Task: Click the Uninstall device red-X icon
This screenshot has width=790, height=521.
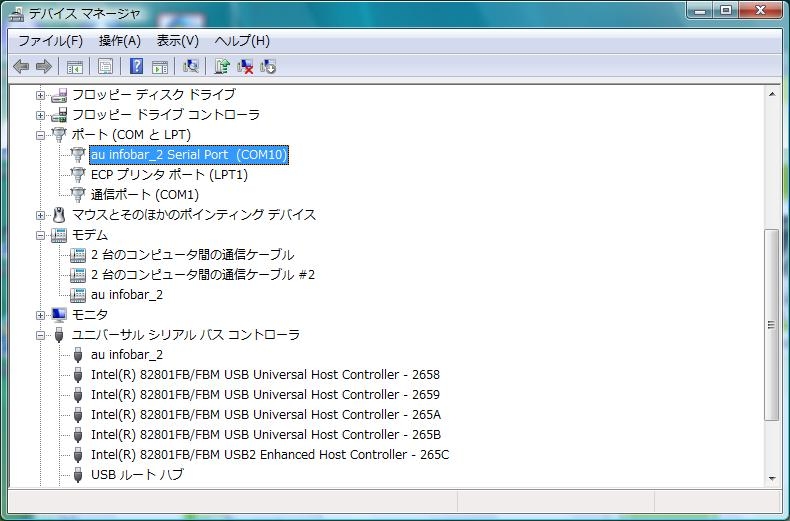Action: click(x=245, y=66)
